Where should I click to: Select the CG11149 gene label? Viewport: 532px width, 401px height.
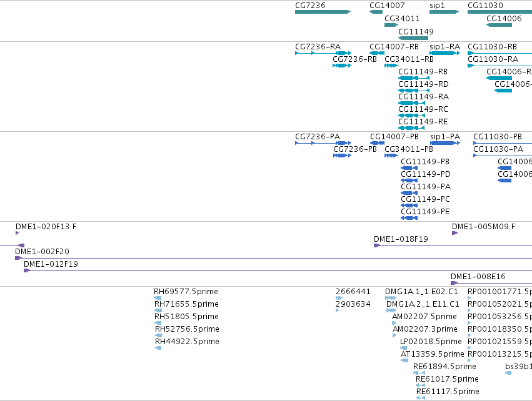click(416, 32)
